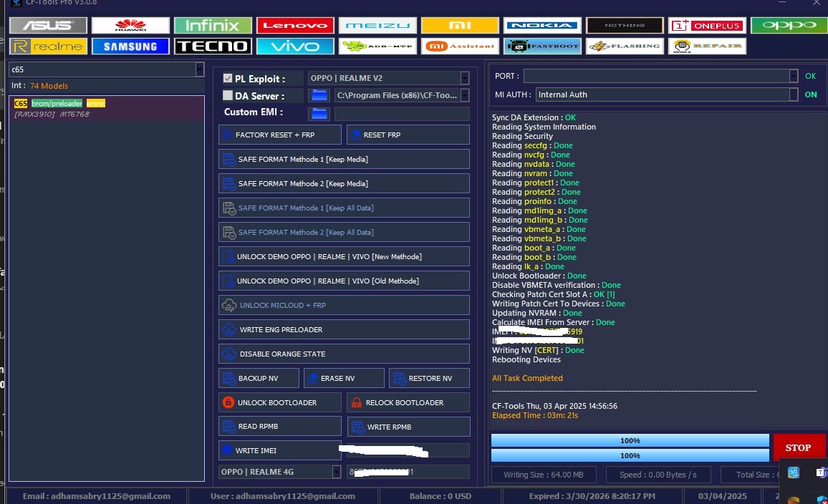
Task: Run SAFE FORMAT Methode 2 Keep Media
Action: (x=344, y=184)
